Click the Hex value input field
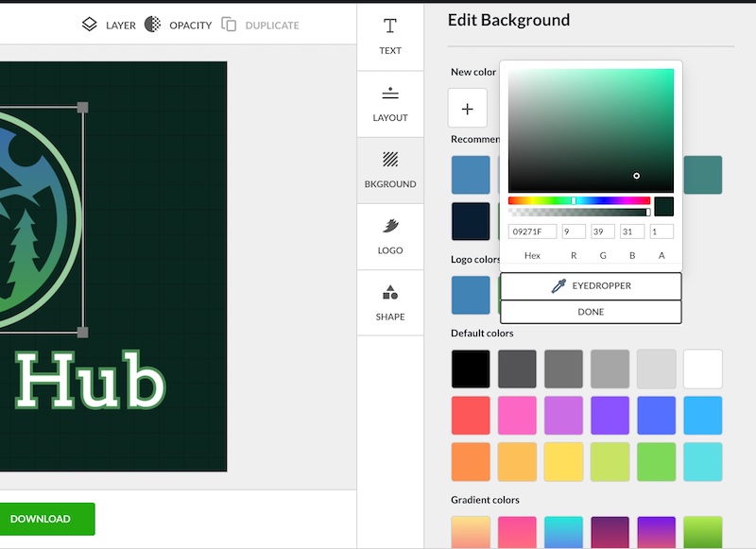This screenshot has height=549, width=756. 532,232
